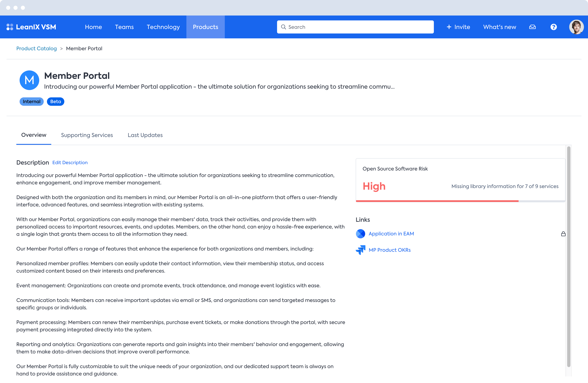The height and width of the screenshot is (383, 588).
Task: Switch to the Overview tab
Action: pos(34,135)
